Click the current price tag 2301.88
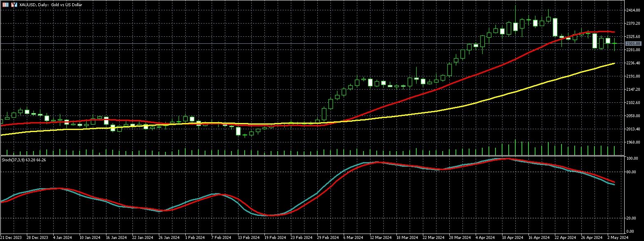Viewport: 644px width, 241px height. coord(633,44)
